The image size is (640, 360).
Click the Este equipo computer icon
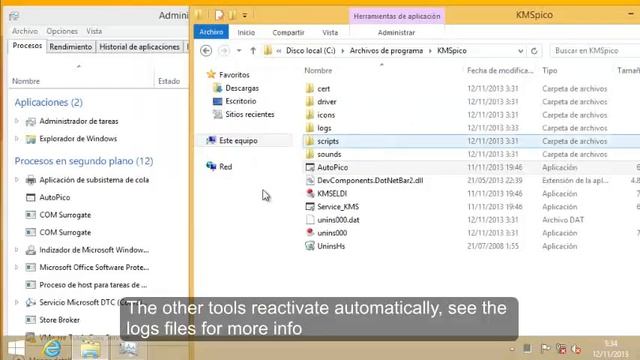(x=211, y=140)
